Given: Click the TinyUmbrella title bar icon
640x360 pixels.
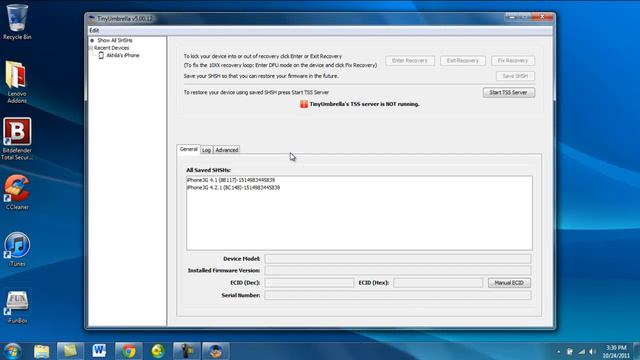Looking at the screenshot, I should point(92,19).
